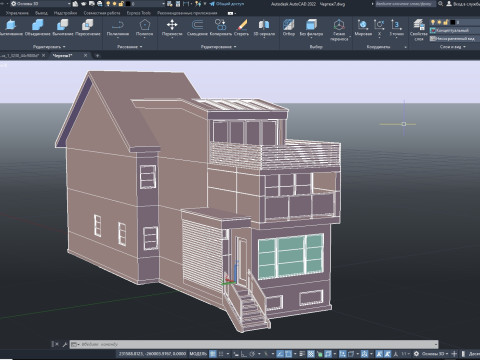Close the command line with X icon
The width and height of the screenshot is (480, 360).
pos(56,344)
